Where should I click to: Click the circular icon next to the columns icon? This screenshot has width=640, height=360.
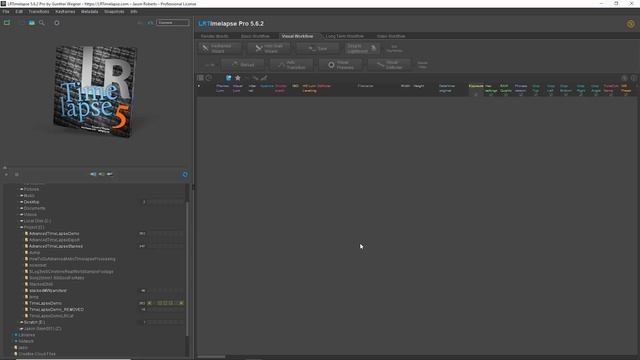pos(209,78)
